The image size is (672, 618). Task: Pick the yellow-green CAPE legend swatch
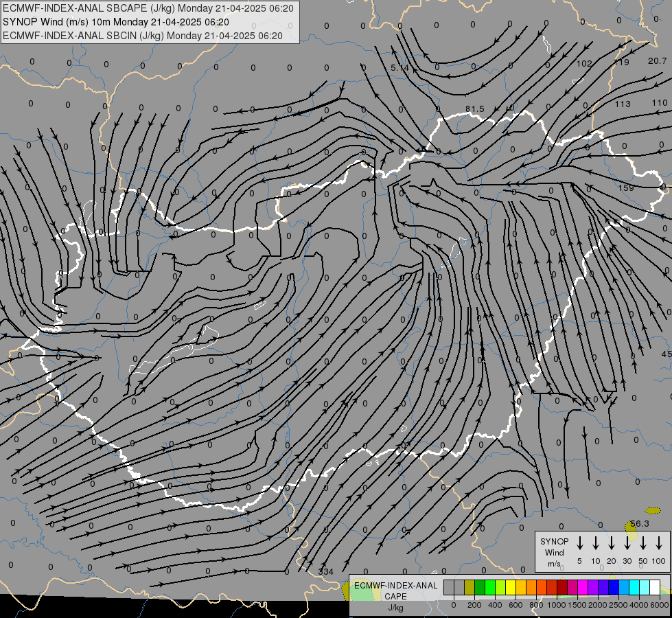(500, 588)
